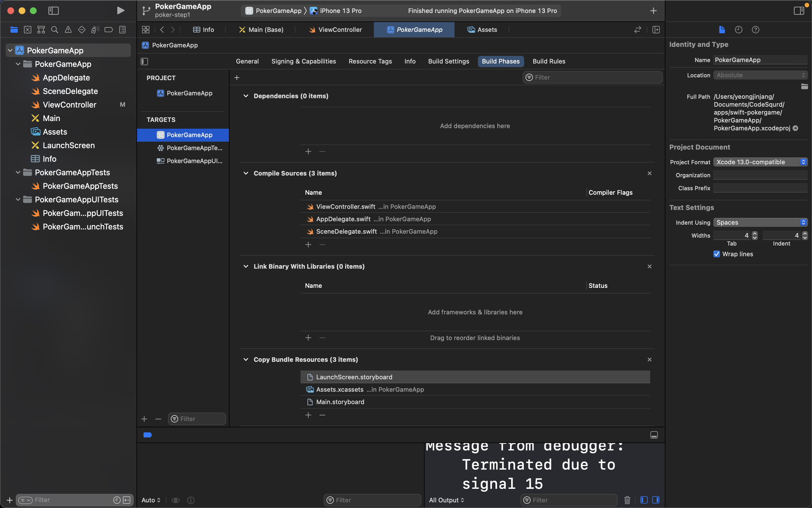Add a file to Compile Sources
This screenshot has width=812, height=508.
click(308, 245)
